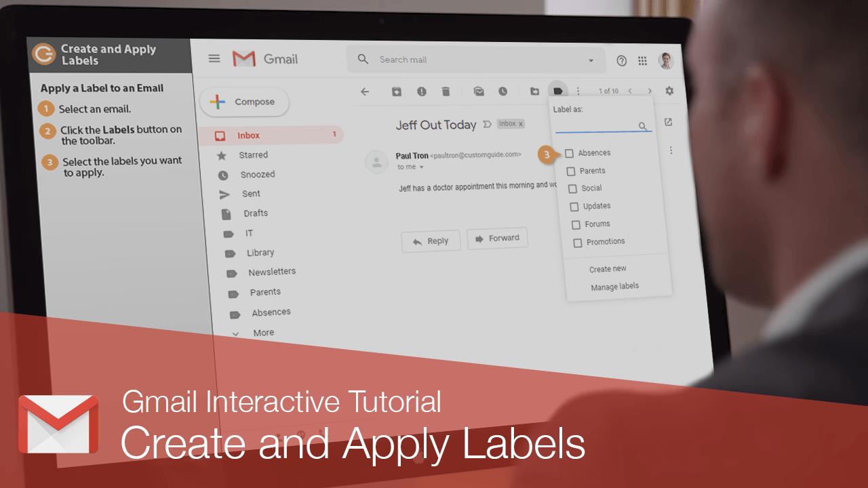Open the search options dropdown arrow
Image resolution: width=868 pixels, height=488 pixels.
(589, 60)
